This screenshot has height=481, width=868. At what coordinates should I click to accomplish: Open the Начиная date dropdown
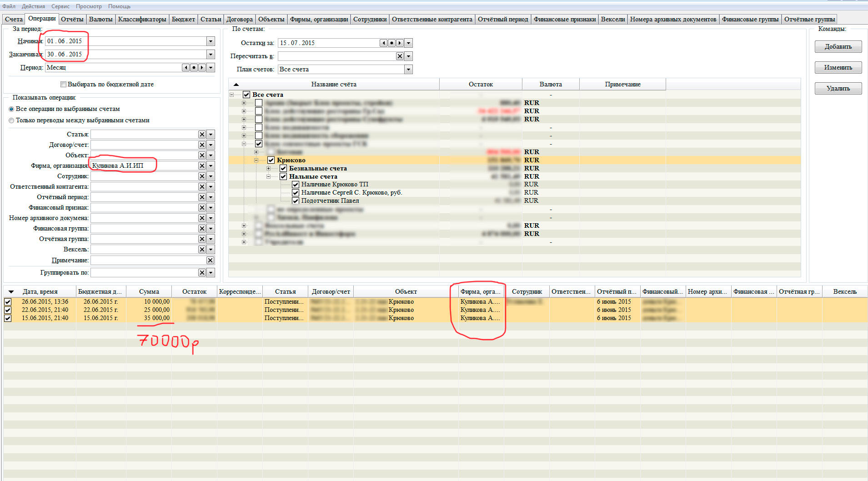click(210, 41)
